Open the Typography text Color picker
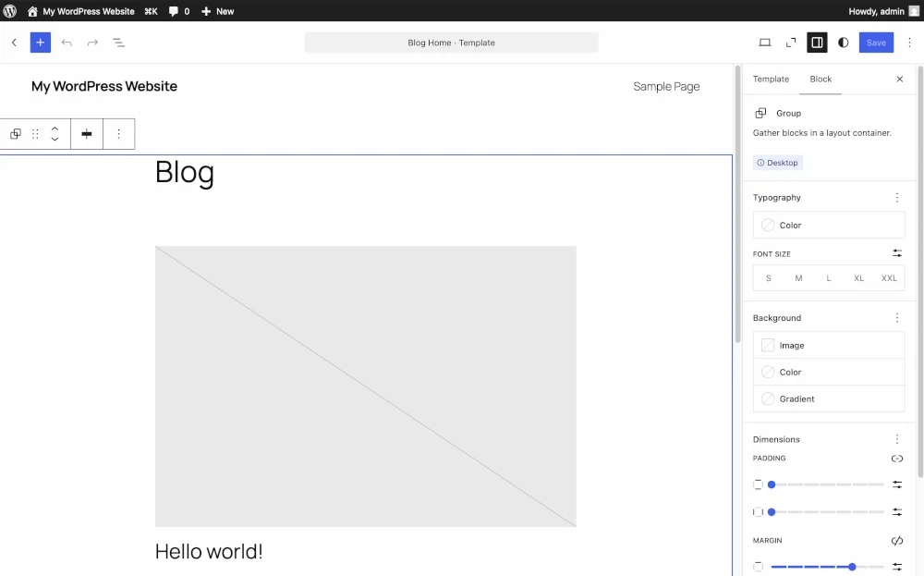Screen dimensions: 924x576 click(x=829, y=226)
